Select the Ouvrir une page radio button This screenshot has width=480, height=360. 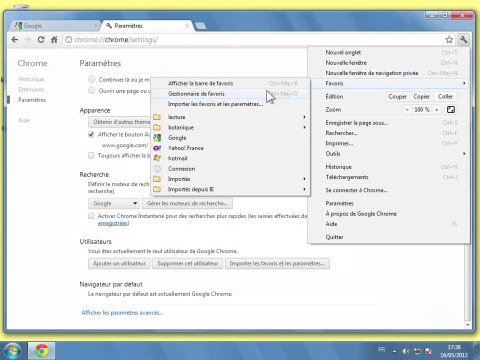pos(91,90)
